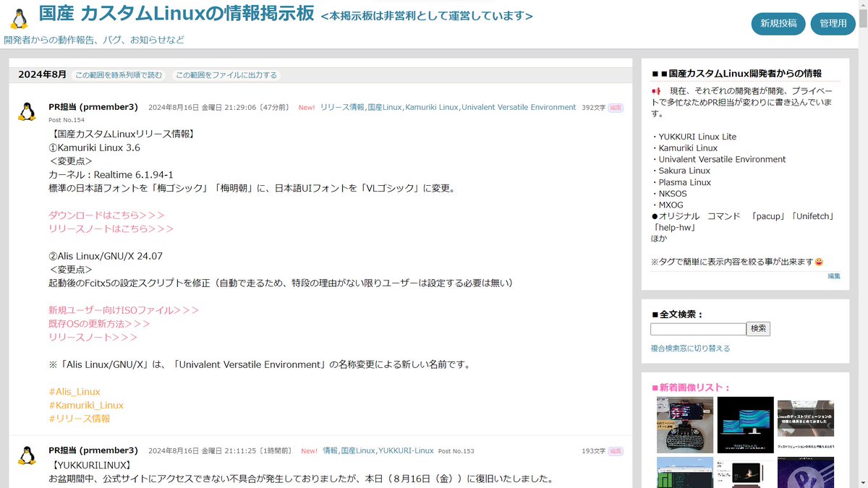Open the 新規投稿 new post button
868x488 pixels.
point(778,24)
